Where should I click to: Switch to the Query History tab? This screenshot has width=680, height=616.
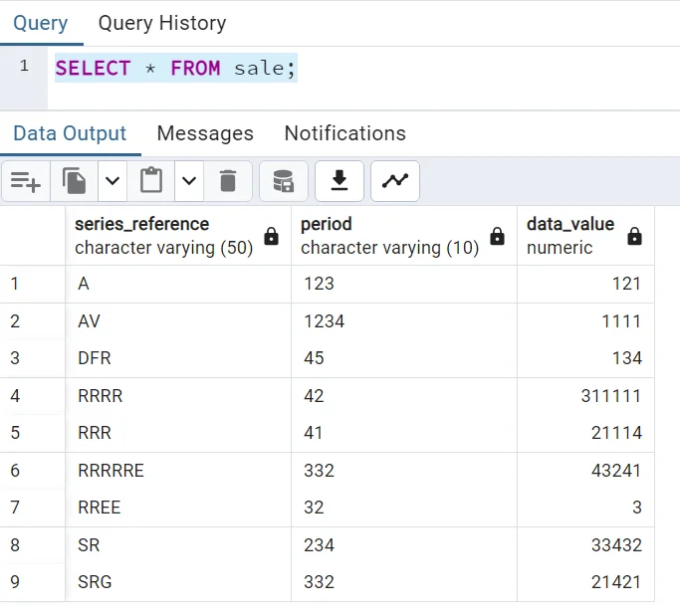161,23
